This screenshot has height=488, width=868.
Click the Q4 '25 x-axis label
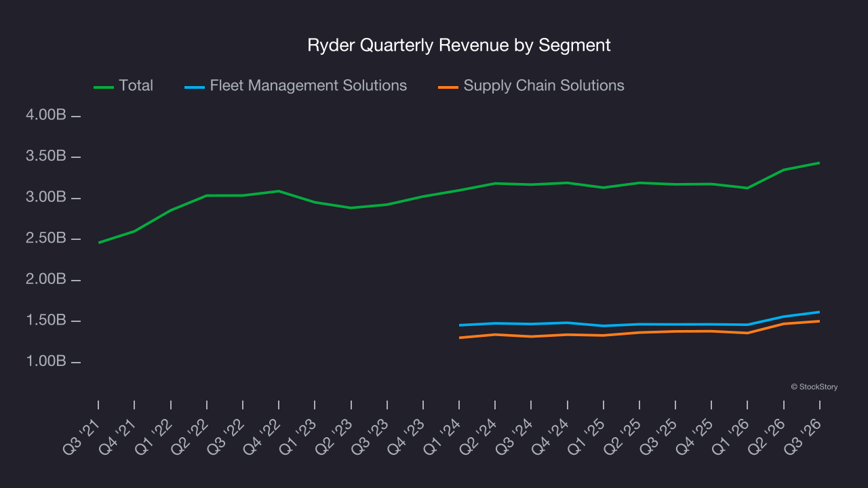(695, 437)
